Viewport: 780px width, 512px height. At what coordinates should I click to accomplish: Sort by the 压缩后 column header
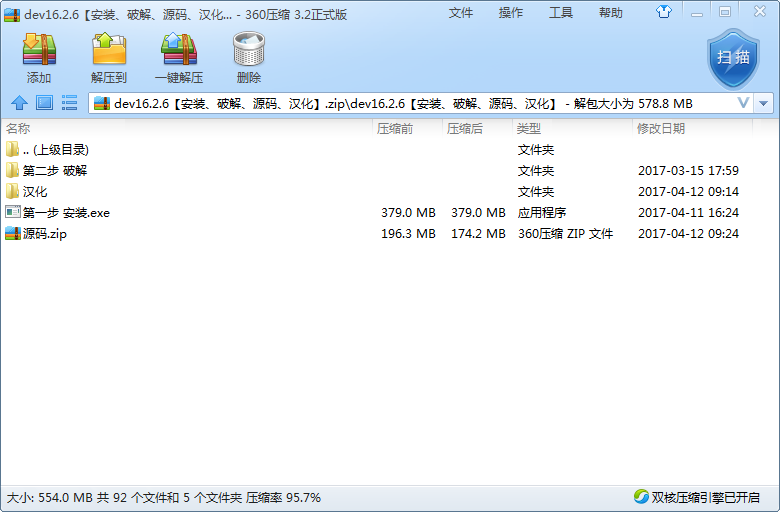click(x=478, y=129)
